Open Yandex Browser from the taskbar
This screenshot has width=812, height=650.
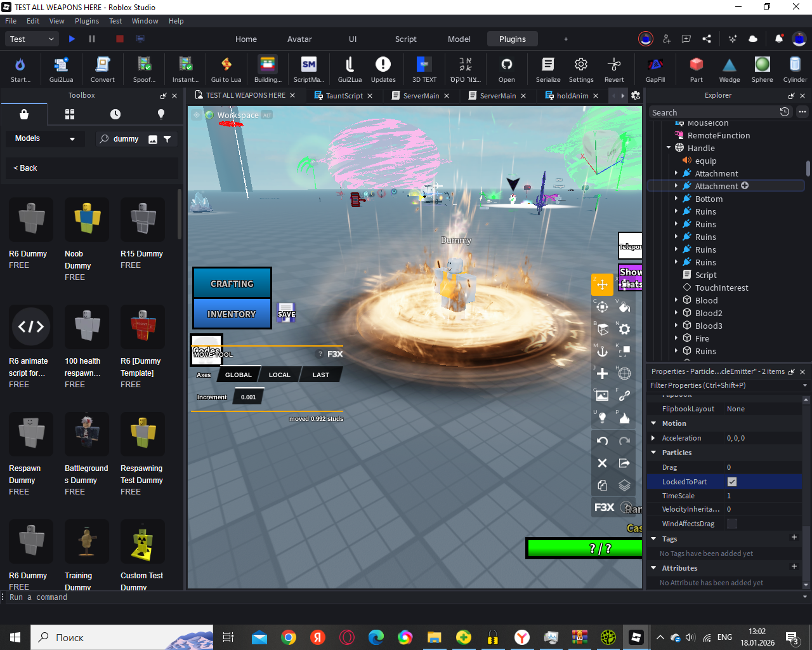pyautogui.click(x=522, y=637)
